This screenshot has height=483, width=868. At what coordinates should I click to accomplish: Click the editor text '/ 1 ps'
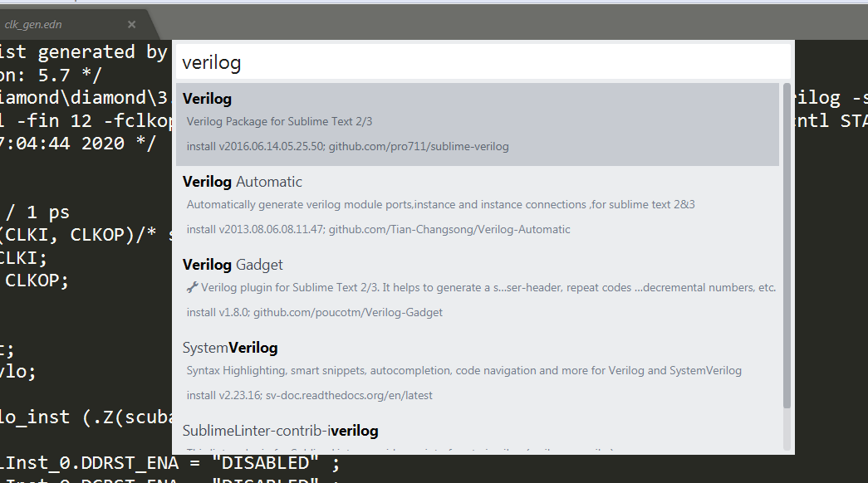pos(37,212)
